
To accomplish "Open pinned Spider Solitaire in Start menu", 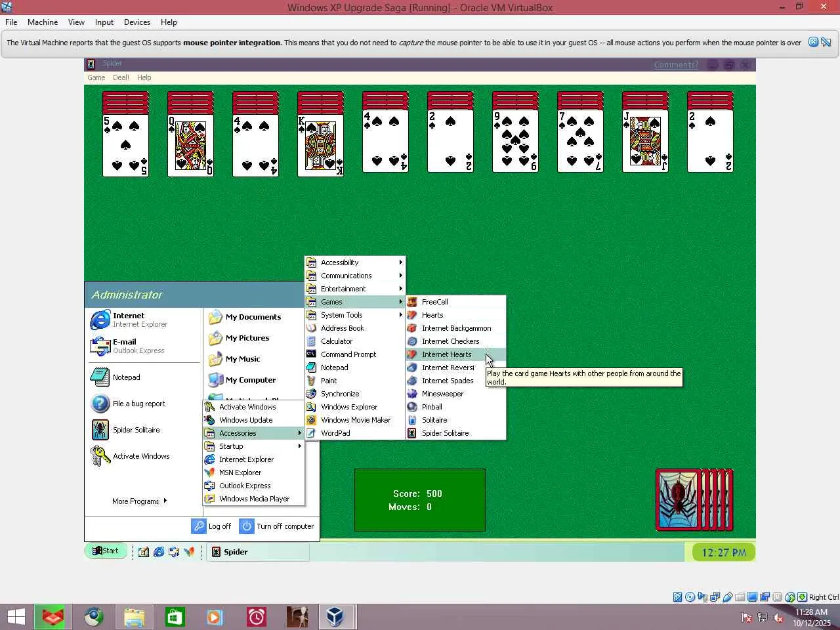I will [144, 430].
